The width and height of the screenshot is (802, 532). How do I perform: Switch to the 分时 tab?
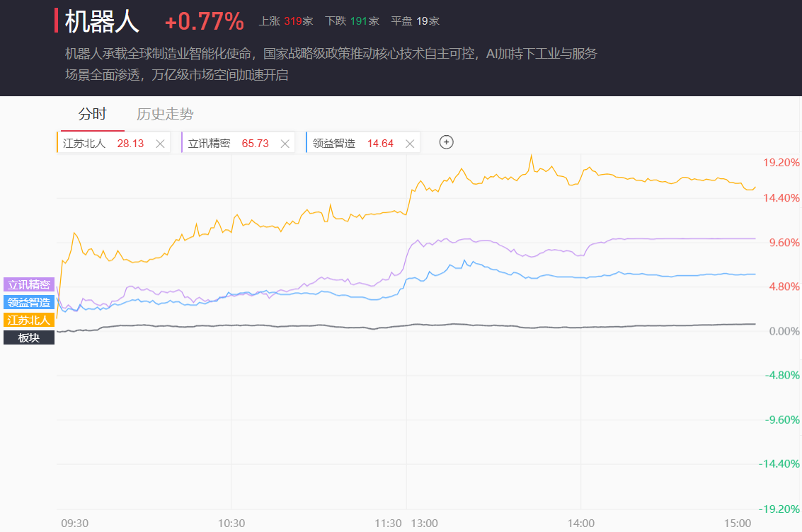coord(92,115)
